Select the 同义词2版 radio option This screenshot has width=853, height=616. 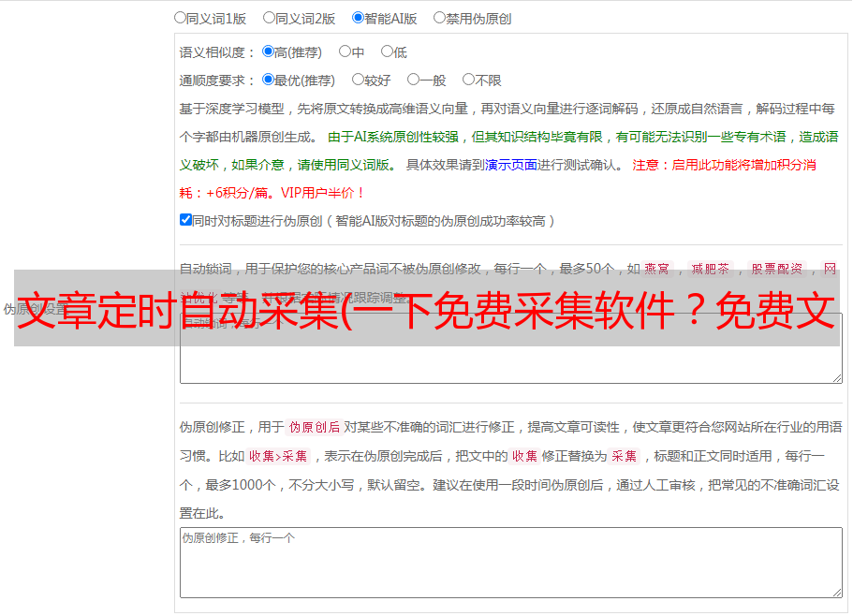tap(270, 18)
